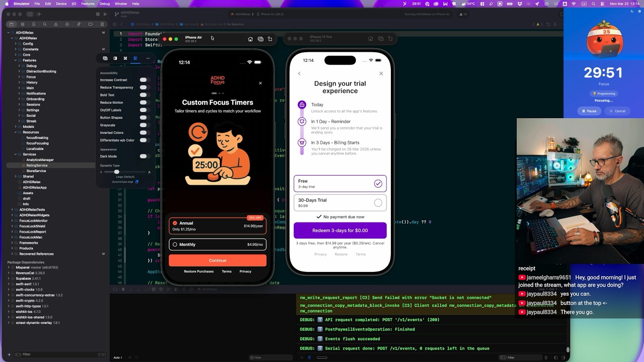Copy the DynamicType.large value
This screenshot has height=362, width=644.
pyautogui.click(x=137, y=182)
